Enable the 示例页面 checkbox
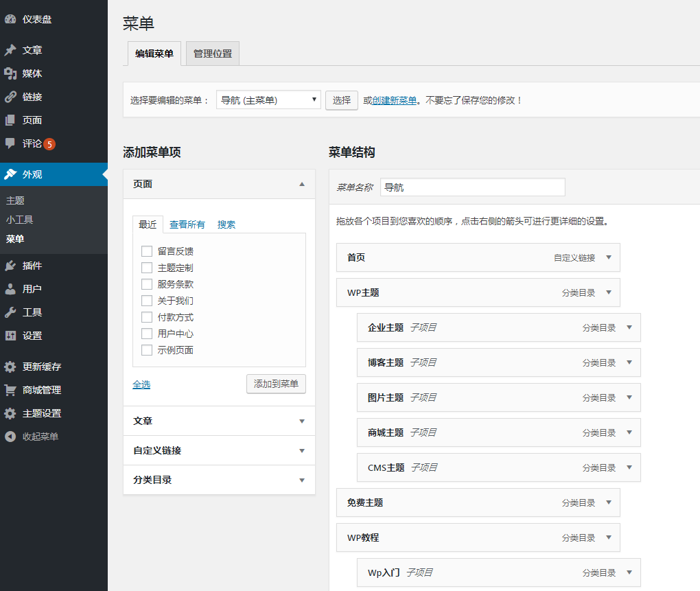The height and width of the screenshot is (591, 700). (x=147, y=350)
